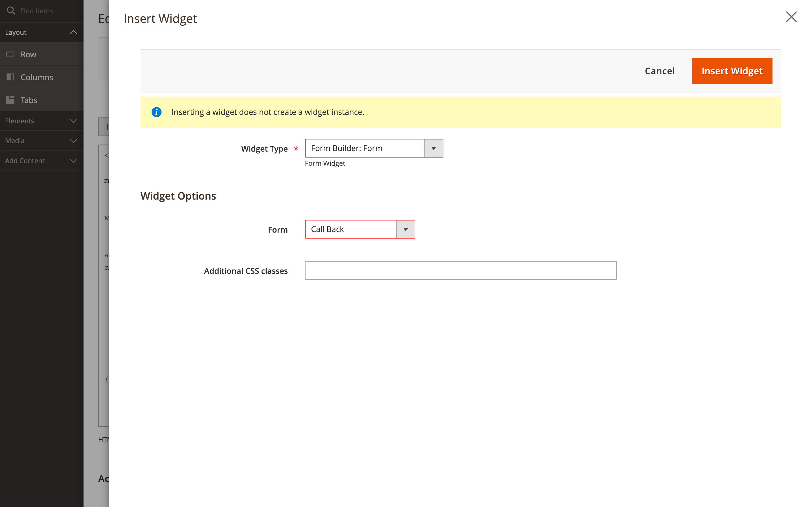Collapse the Layout section
Viewport: 812px width, 507px height.
(x=73, y=32)
